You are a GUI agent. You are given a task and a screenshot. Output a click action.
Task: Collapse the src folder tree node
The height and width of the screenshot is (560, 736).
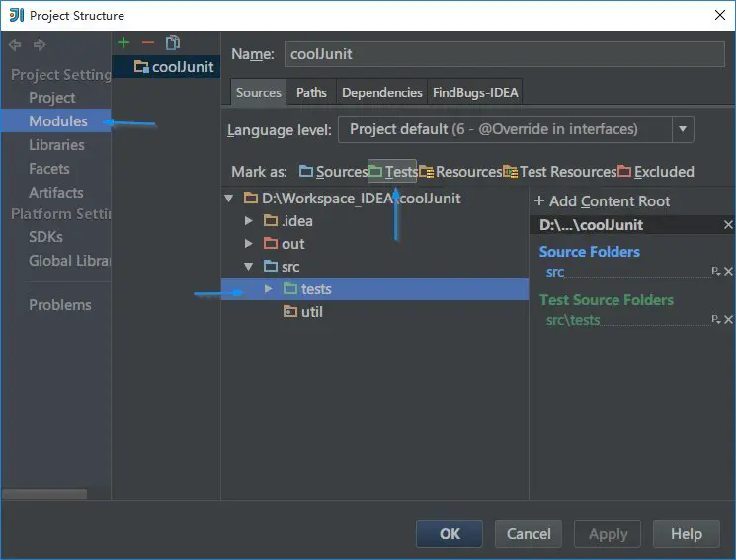click(249, 267)
